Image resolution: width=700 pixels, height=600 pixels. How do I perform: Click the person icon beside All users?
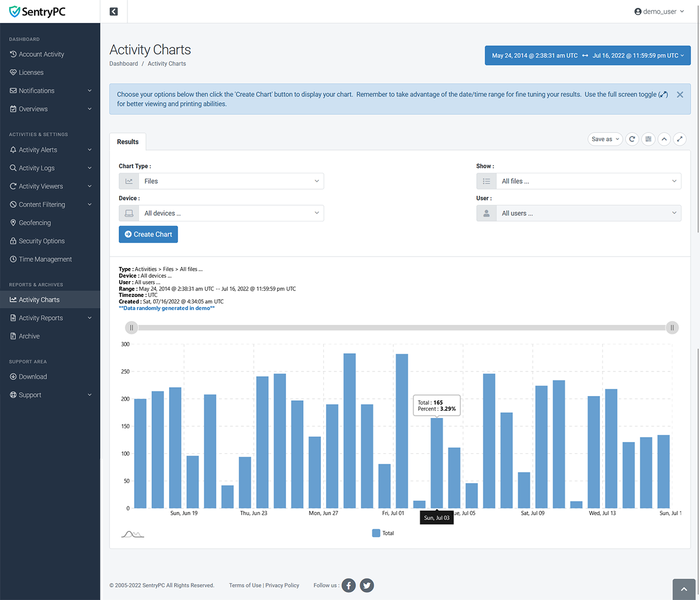pos(486,213)
